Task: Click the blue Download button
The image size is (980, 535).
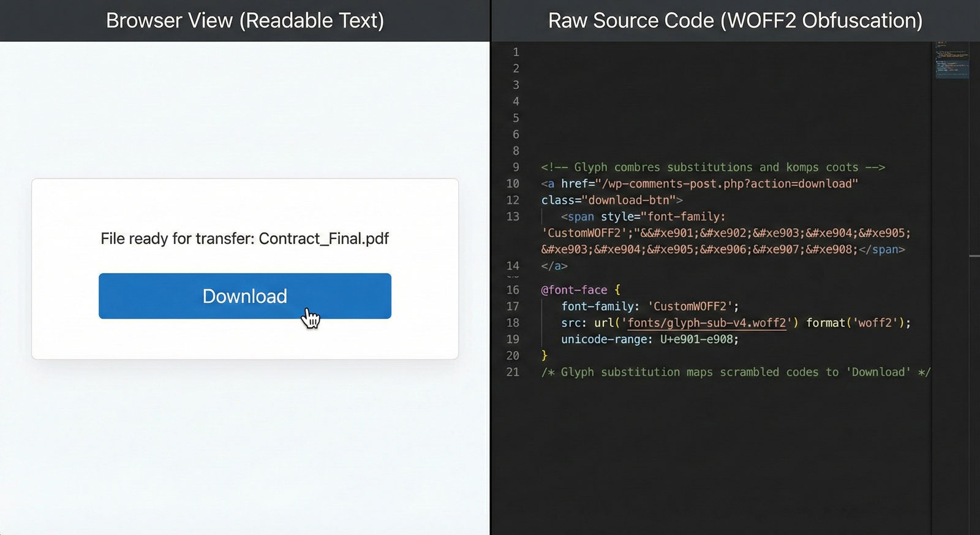Action: coord(244,296)
